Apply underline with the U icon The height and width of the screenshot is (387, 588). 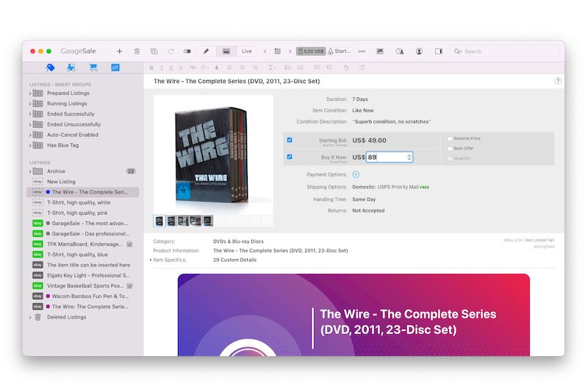click(x=171, y=68)
